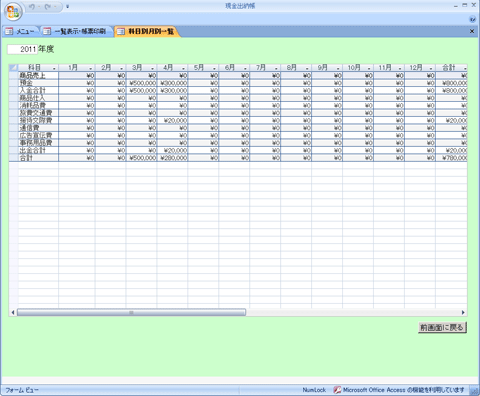This screenshot has height=396, width=480.
Task: Open the 科目 column filter dropdown
Action: (54, 68)
